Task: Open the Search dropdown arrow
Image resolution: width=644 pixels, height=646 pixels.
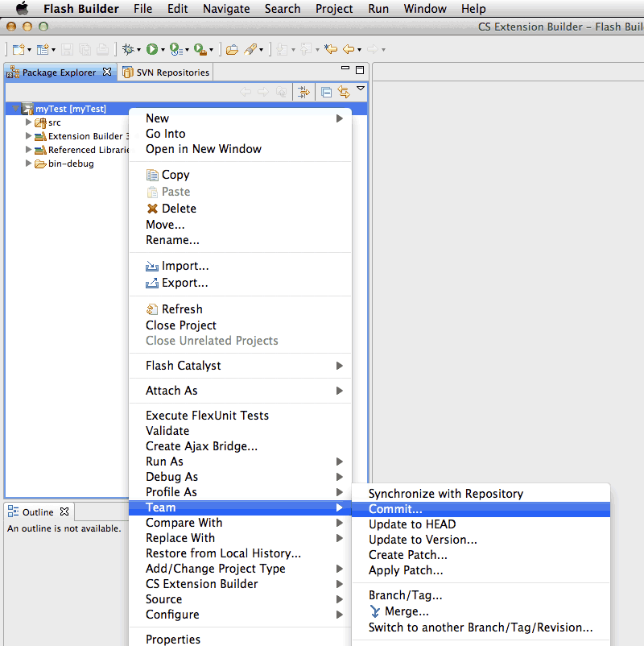Action: (x=261, y=50)
